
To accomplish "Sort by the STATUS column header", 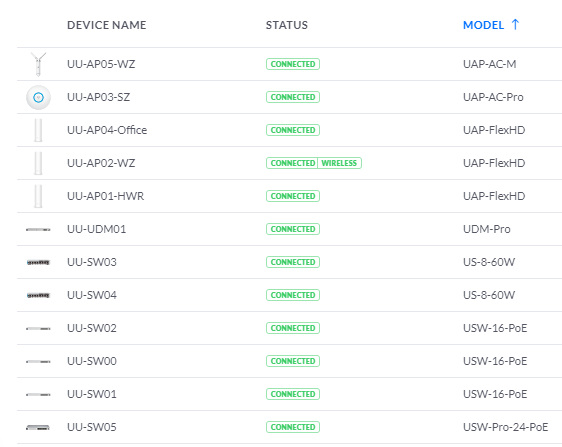I will [287, 25].
